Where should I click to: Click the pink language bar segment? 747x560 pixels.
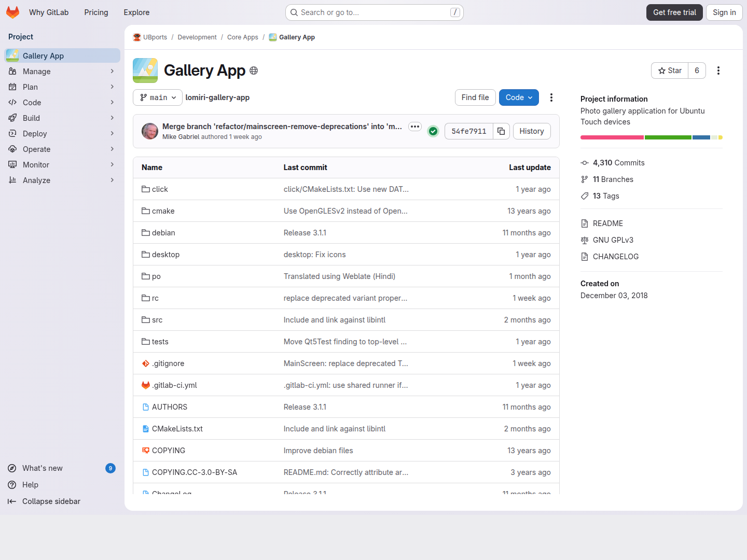click(612, 137)
